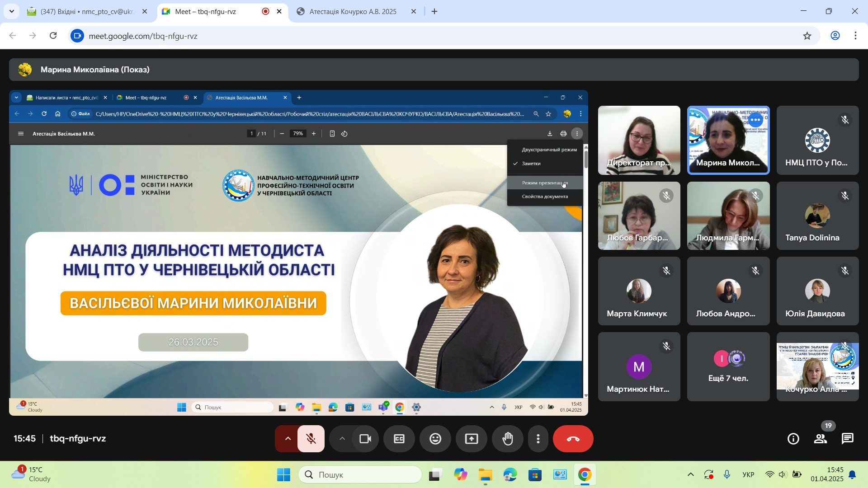Show the participants list icon
Viewport: 868px width, 488px height.
pyautogui.click(x=821, y=439)
